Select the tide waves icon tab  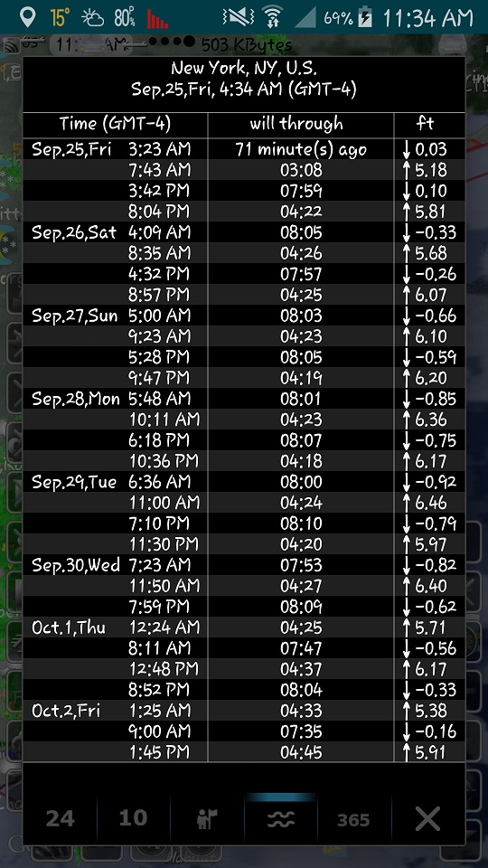tap(280, 818)
